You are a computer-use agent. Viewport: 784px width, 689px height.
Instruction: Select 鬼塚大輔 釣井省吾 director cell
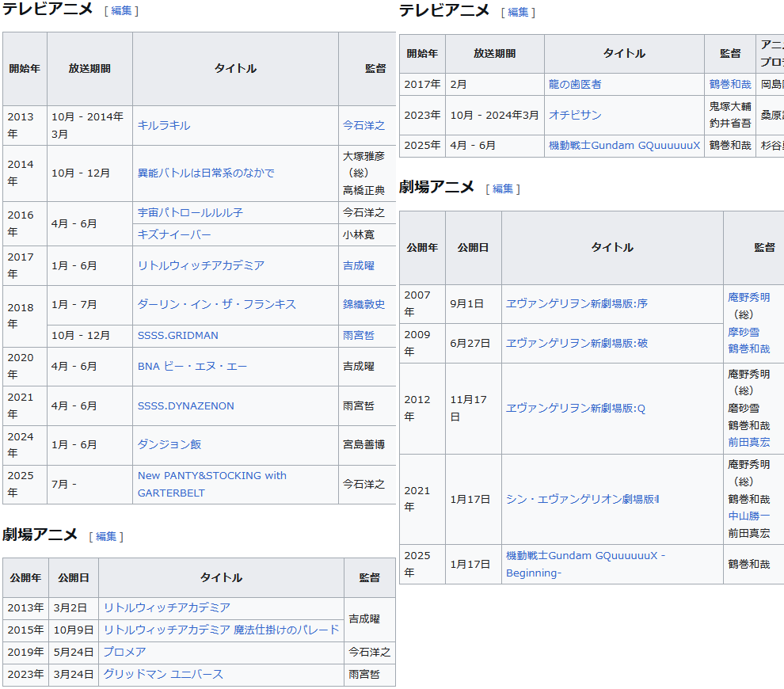[730, 115]
